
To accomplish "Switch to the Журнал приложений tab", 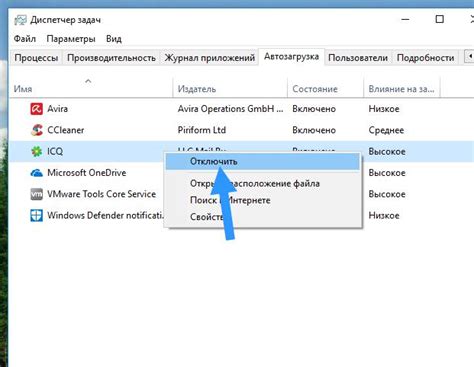I will click(210, 58).
